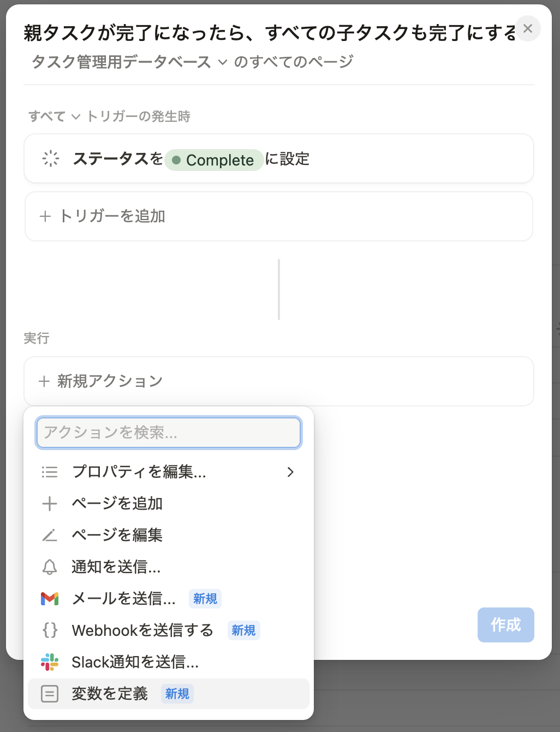The height and width of the screenshot is (732, 560).
Task: Click 新規 badge next to Webhookを送信する
Action: coord(243,630)
